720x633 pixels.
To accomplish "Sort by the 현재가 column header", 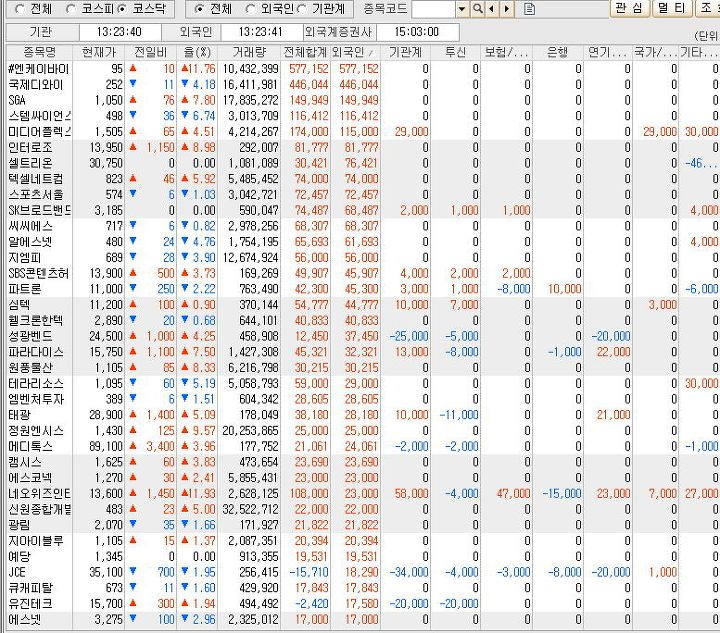I will [99, 52].
